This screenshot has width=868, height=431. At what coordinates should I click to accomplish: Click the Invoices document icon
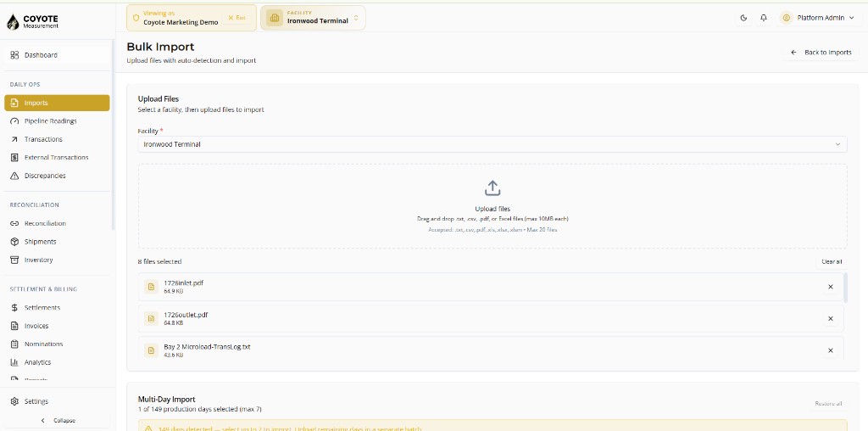click(15, 326)
